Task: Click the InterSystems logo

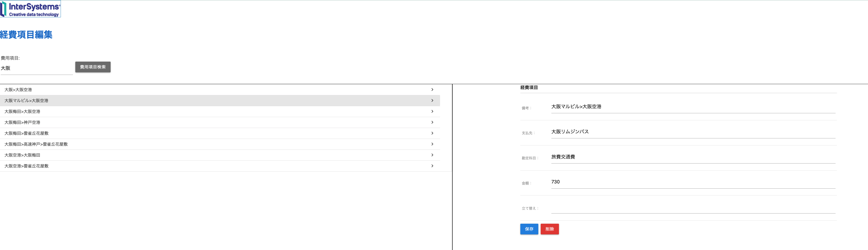Action: point(30,9)
